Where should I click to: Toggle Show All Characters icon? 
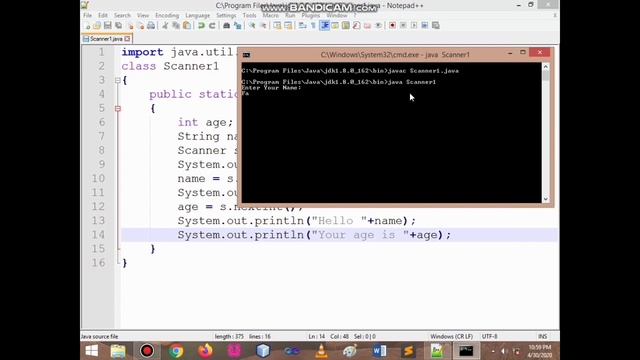(x=313, y=26)
